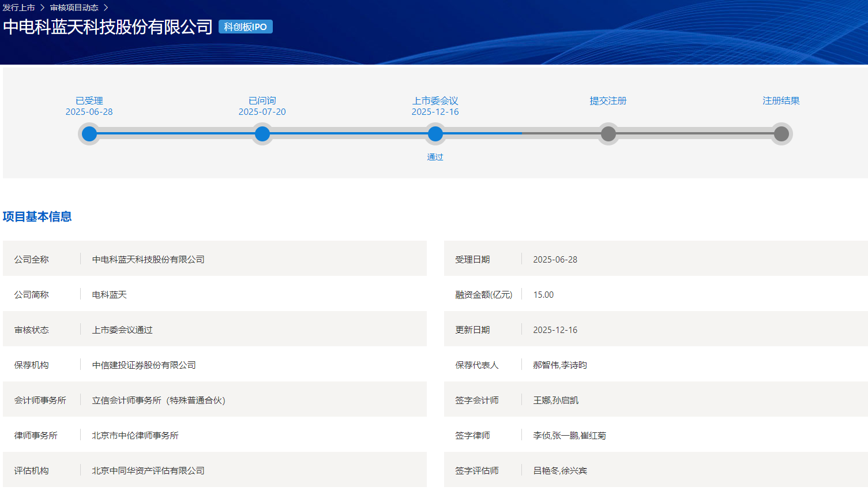Click the grey 注册结果 timeline node
868x494 pixels.
coord(781,134)
